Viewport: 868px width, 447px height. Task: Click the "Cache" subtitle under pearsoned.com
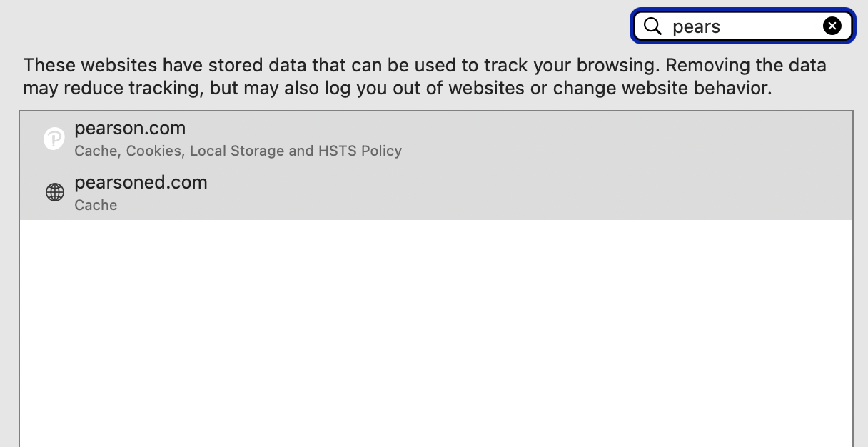point(96,205)
